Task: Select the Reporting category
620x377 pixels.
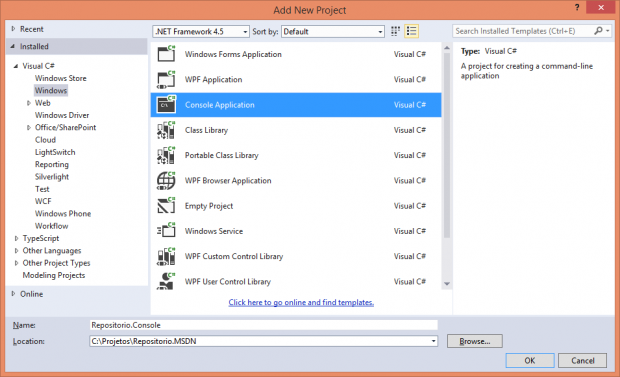Action: tap(51, 164)
